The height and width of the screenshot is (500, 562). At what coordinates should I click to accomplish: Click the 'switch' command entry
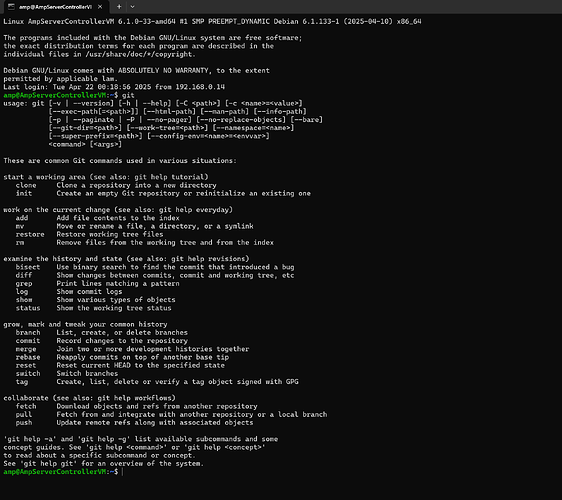[28, 373]
